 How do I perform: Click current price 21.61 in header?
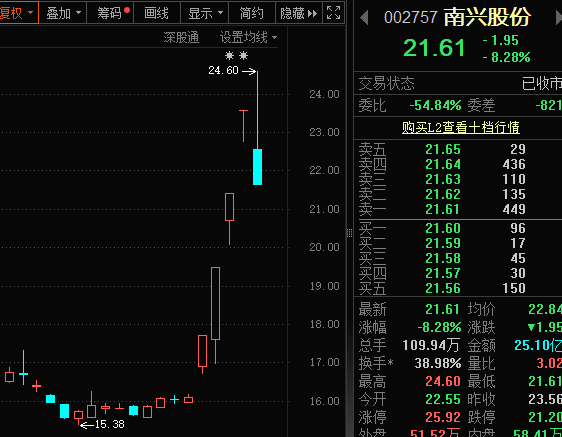pos(434,48)
